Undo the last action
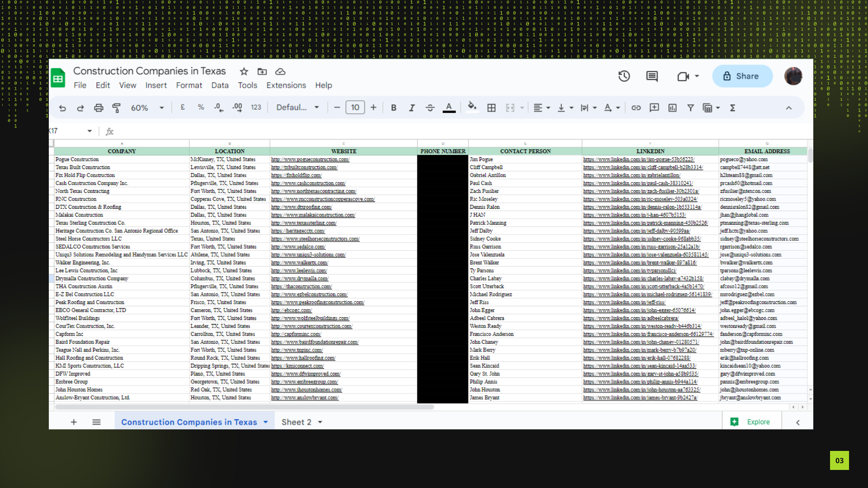Image resolution: width=868 pixels, height=488 pixels. [x=62, y=108]
